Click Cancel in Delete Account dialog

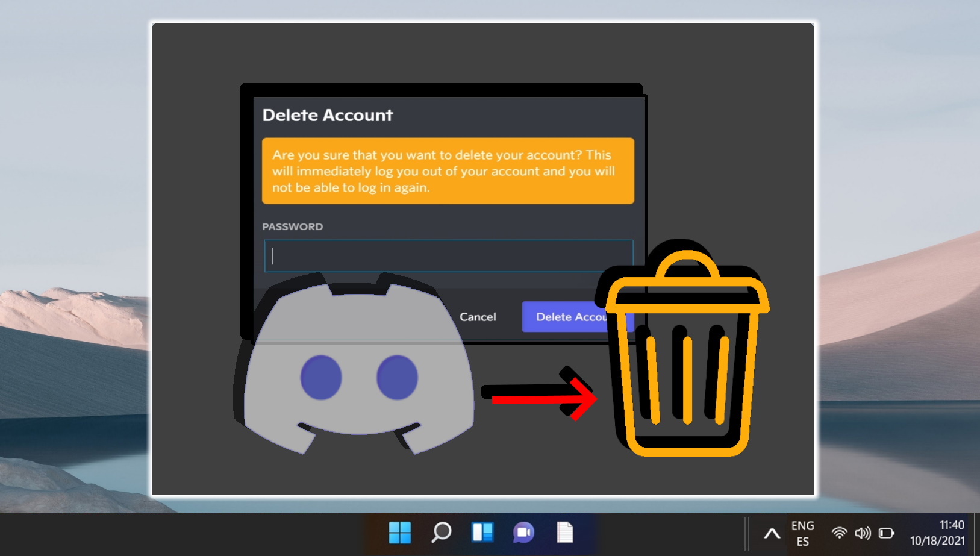[478, 317]
